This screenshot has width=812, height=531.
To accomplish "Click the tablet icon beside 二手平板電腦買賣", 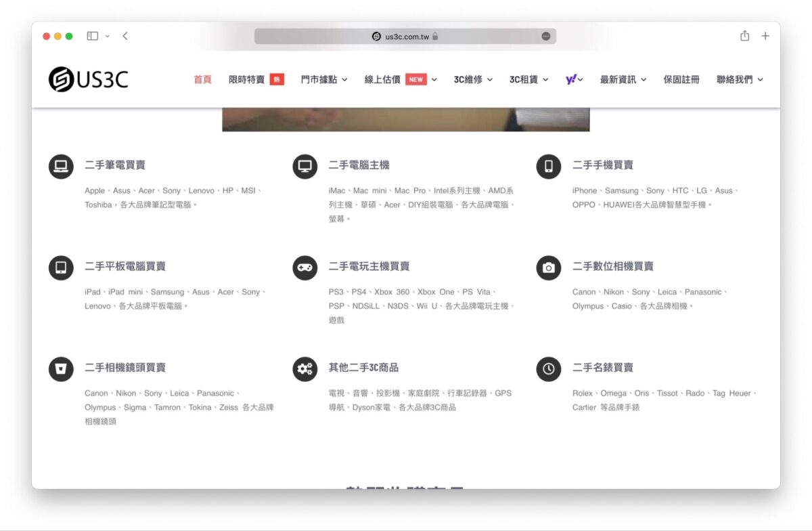I will click(x=61, y=268).
